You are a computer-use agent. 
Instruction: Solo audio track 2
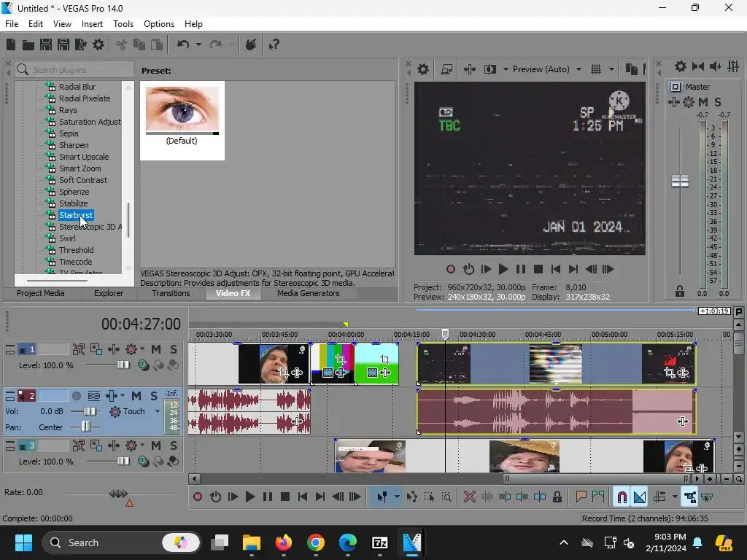pos(154,396)
